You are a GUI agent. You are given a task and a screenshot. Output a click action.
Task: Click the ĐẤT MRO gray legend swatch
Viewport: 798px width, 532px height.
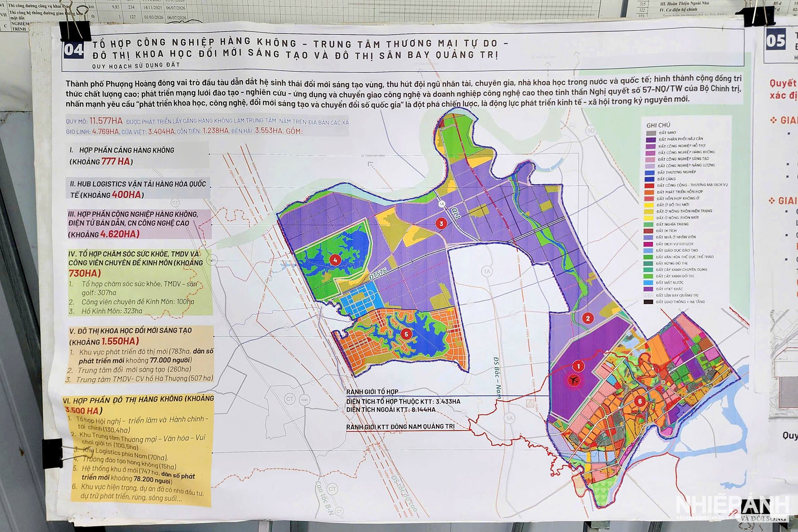tap(651, 133)
